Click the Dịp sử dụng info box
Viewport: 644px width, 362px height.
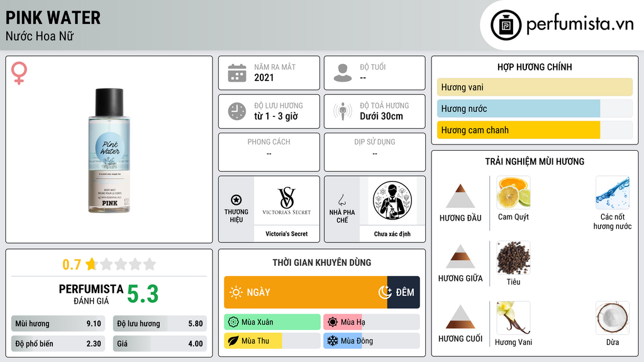click(x=375, y=151)
